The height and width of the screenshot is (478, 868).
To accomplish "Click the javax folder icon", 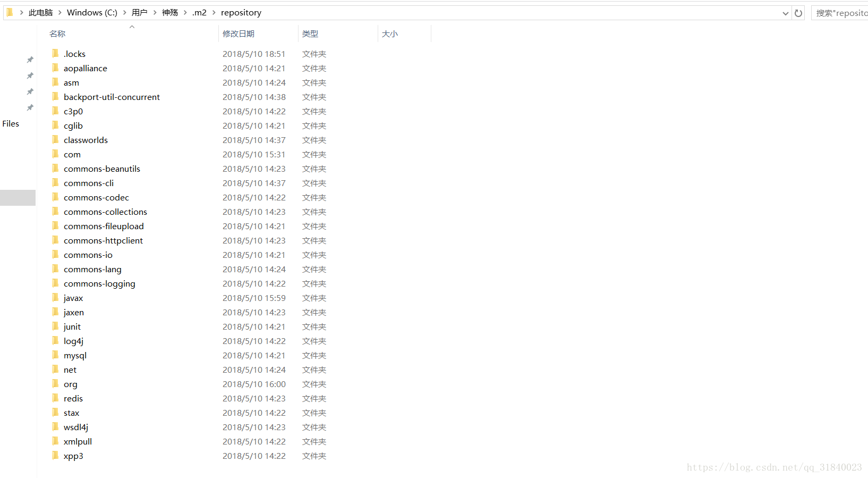I will pos(55,297).
